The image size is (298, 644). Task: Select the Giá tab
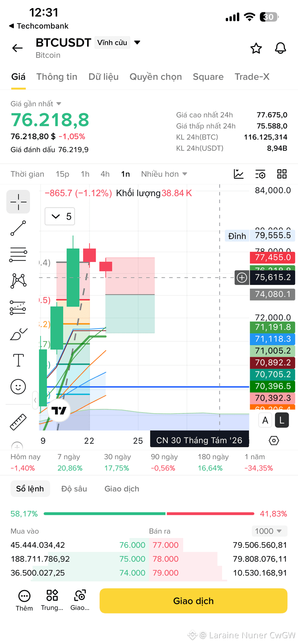(18, 77)
